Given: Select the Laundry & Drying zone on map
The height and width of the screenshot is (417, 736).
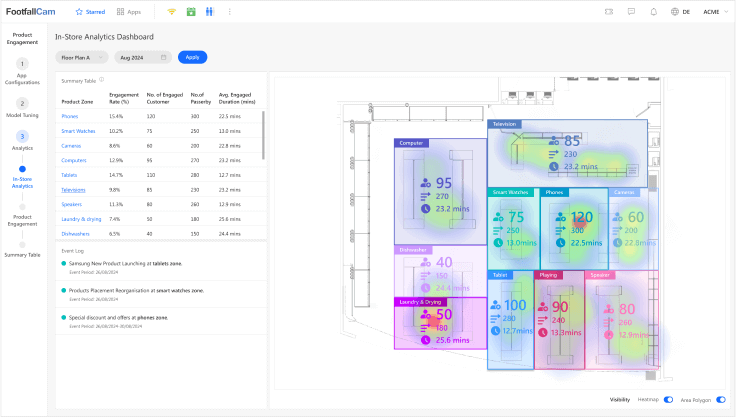Looking at the screenshot, I should 440,324.
